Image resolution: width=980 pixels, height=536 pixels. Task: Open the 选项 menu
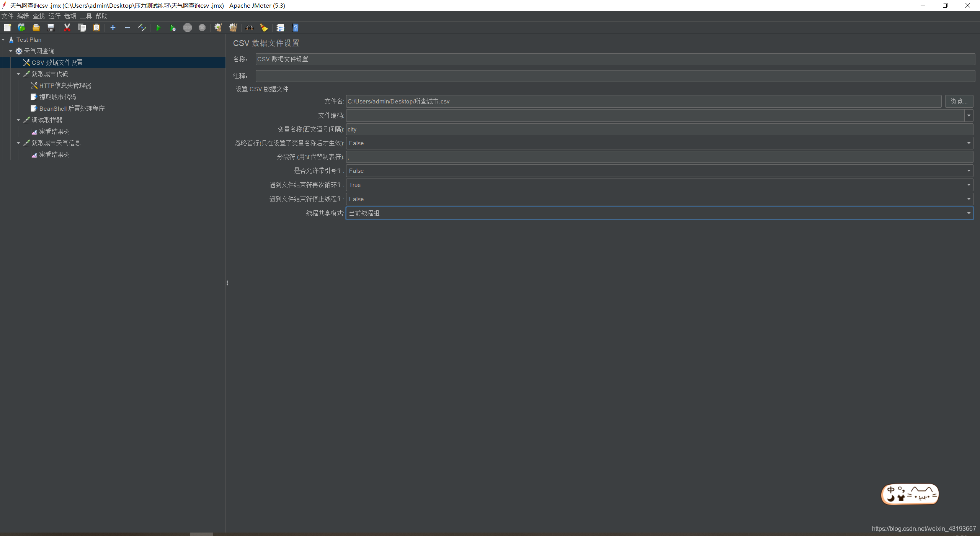70,16
